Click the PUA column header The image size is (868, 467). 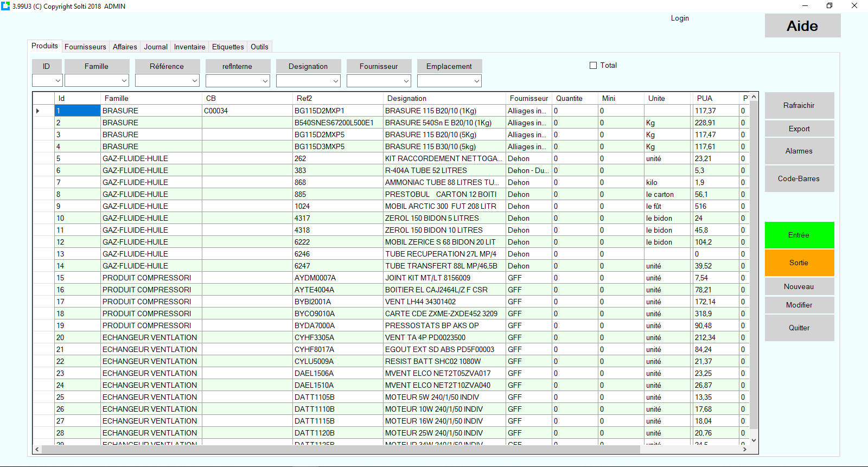coord(716,98)
